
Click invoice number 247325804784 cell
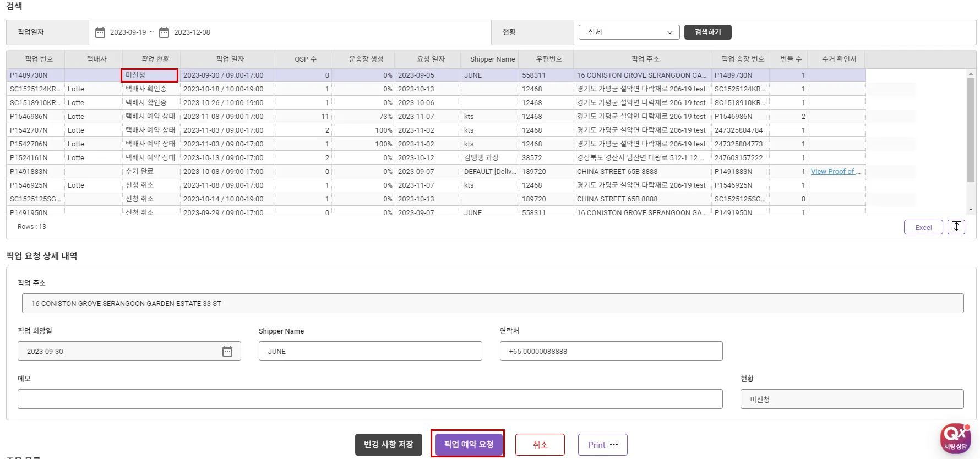pos(740,130)
